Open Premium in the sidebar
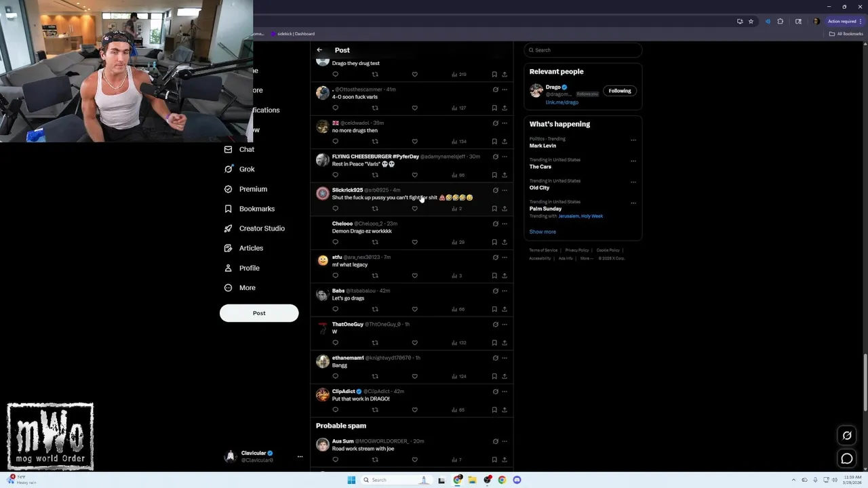Image resolution: width=868 pixels, height=488 pixels. click(x=245, y=189)
